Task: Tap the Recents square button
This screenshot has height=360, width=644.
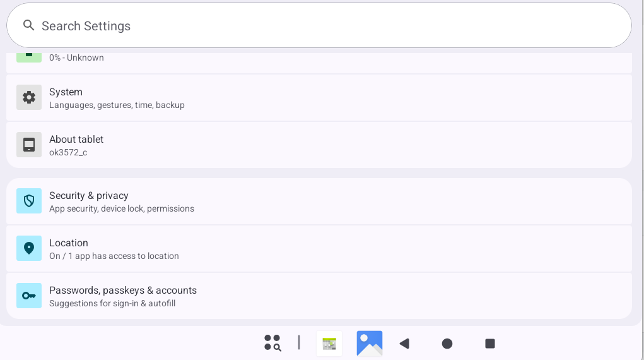Action: 490,344
